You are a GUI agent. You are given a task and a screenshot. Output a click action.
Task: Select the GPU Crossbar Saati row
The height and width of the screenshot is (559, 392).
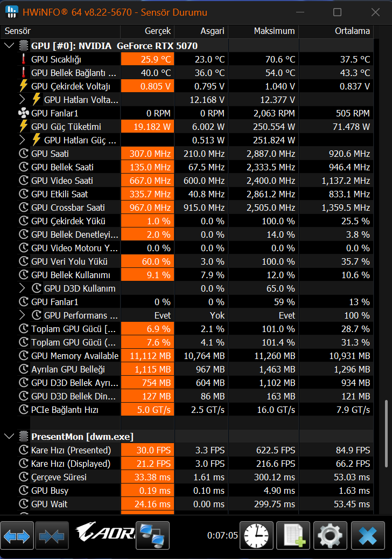(195, 208)
